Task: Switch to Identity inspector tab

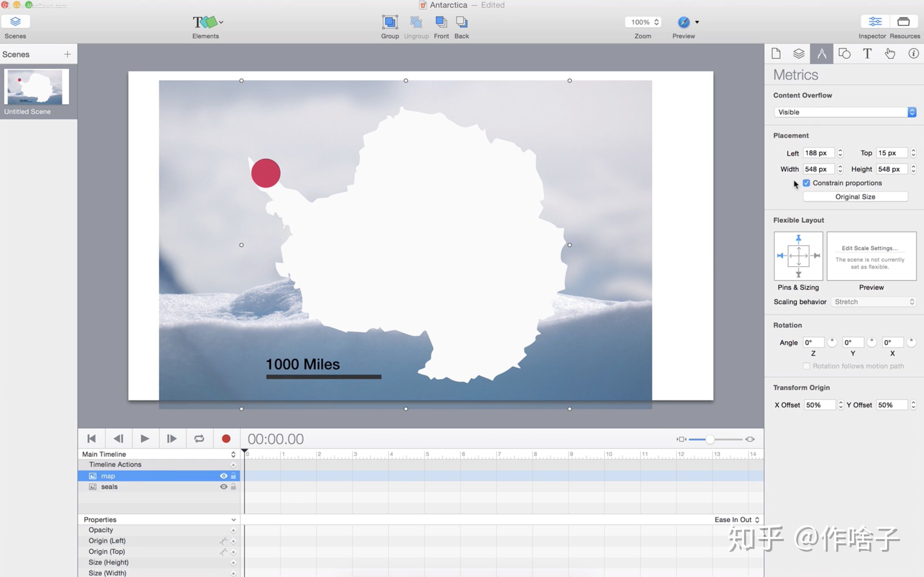Action: 913,53
